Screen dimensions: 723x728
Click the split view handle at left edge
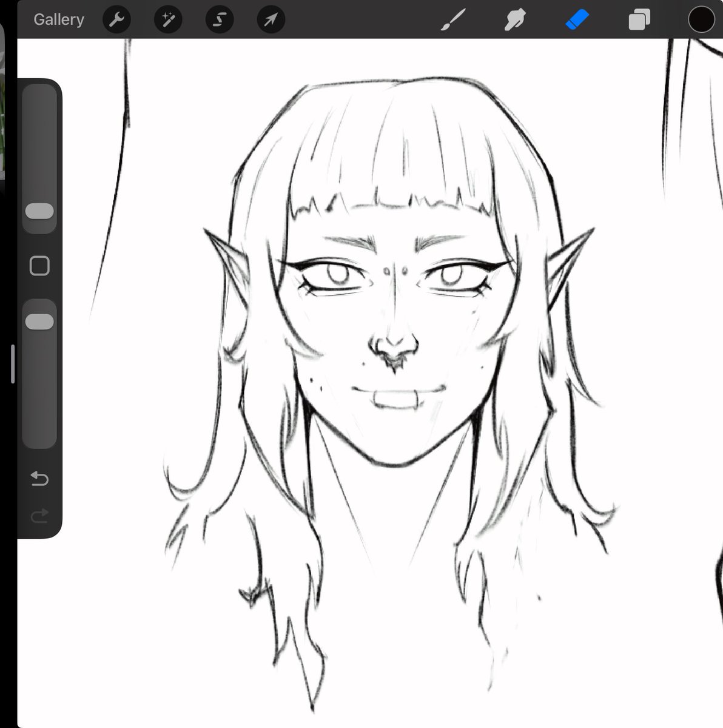pyautogui.click(x=13, y=364)
